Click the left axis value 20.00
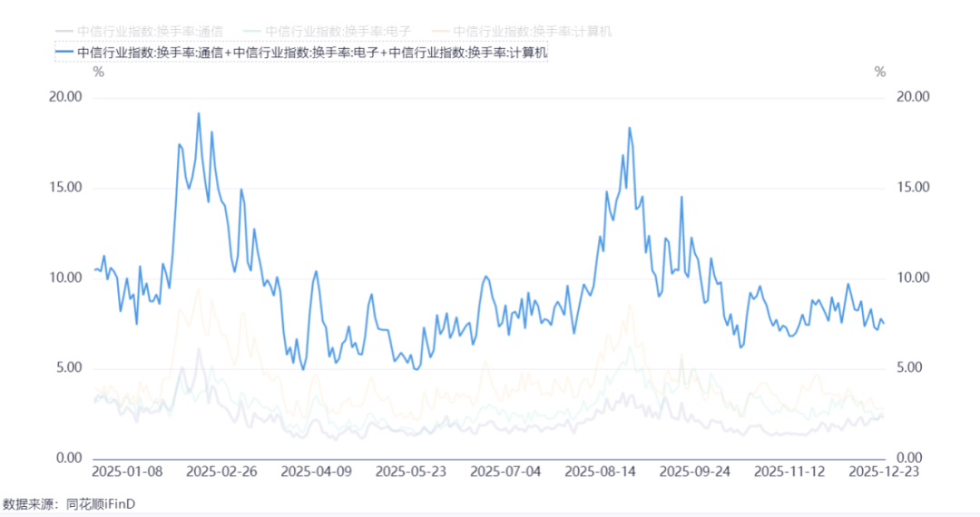Viewport: 980px width, 517px height. click(x=65, y=97)
